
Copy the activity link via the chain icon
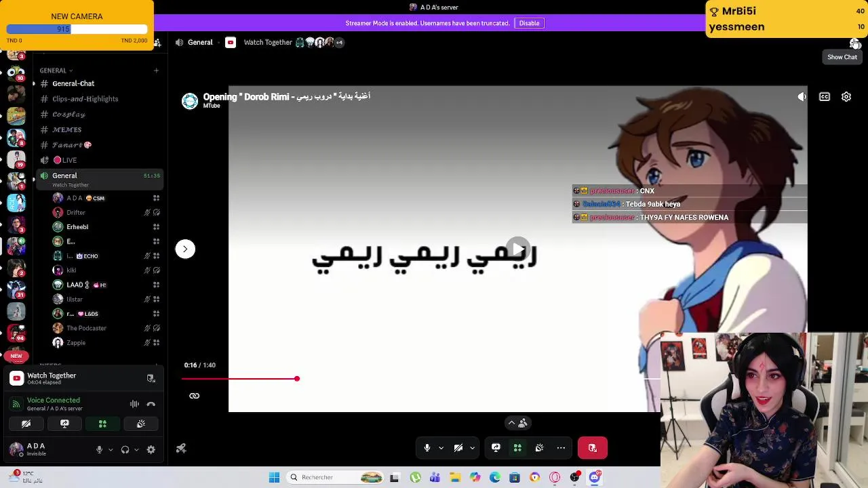coord(195,396)
